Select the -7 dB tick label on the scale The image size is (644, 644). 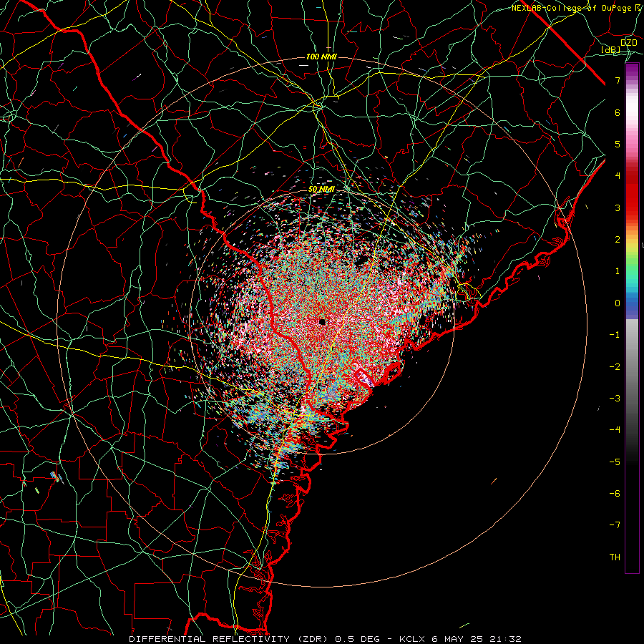click(x=615, y=525)
